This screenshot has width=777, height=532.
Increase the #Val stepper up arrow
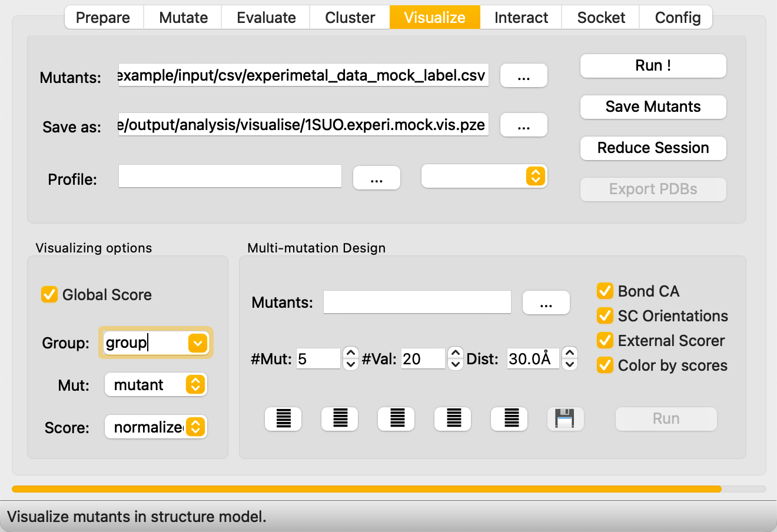[x=455, y=353]
